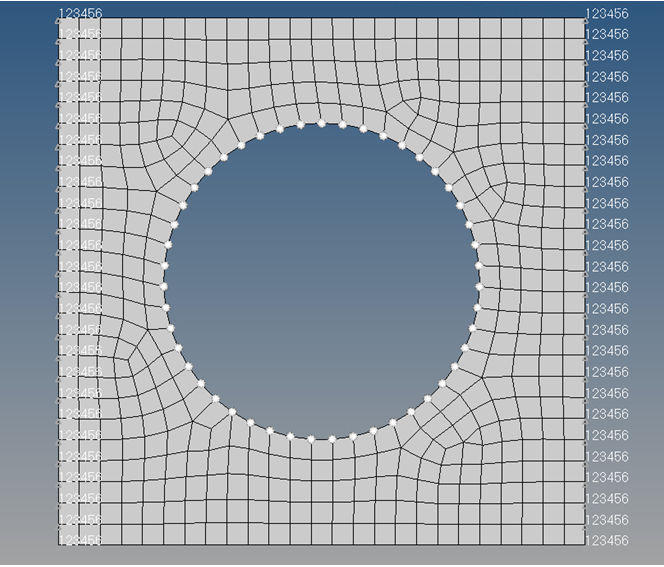Select the 123456 constraint label at the plate's upper-left corner
The image size is (664, 567).
coord(80,14)
